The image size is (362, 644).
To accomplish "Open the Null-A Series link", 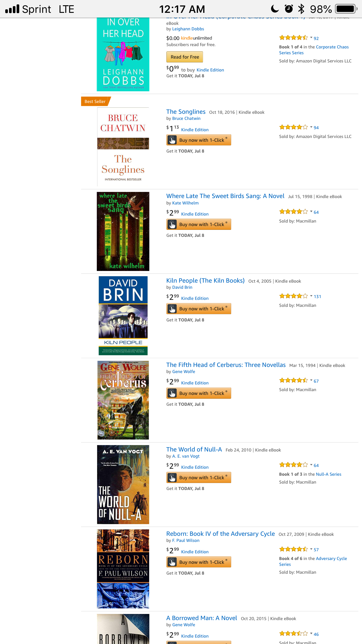I will point(328,474).
